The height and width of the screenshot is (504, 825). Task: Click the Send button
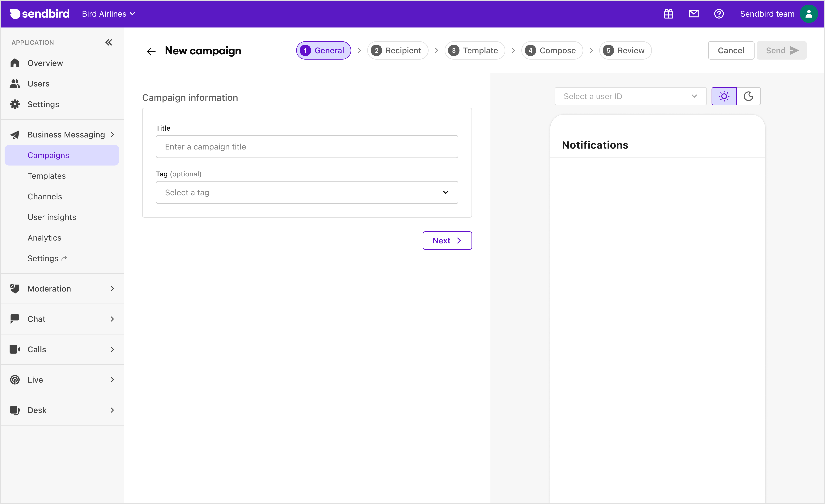pos(781,51)
